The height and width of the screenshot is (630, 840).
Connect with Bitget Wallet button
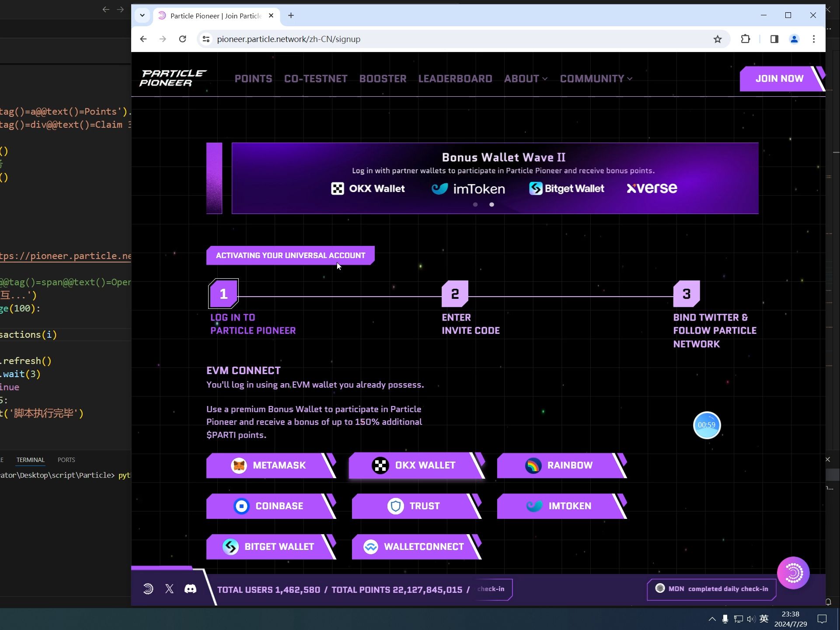tap(271, 547)
